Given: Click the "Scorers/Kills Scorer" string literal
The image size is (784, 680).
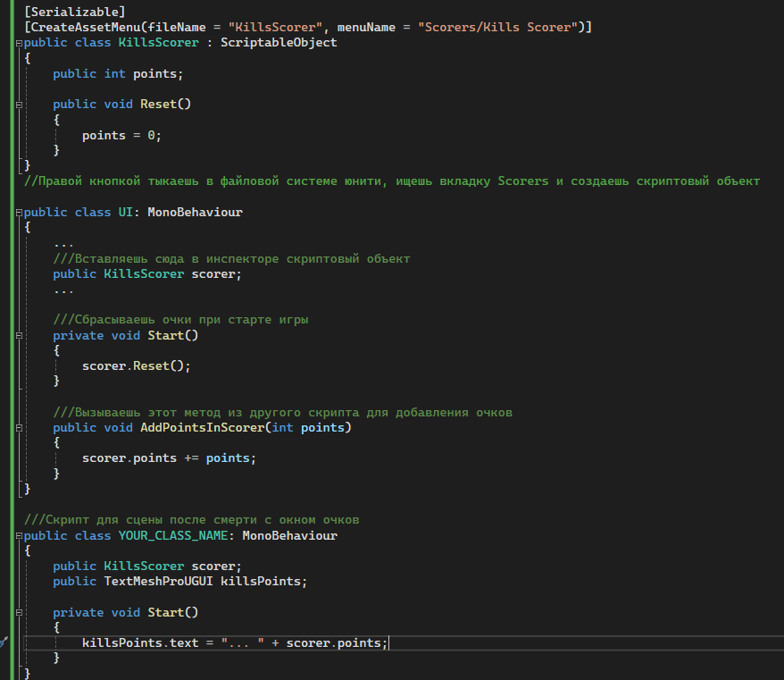Looking at the screenshot, I should coord(497,27).
